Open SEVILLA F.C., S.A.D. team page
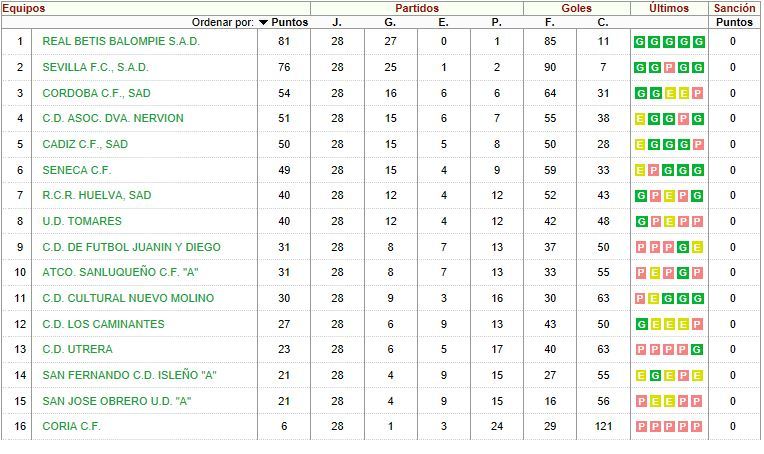Viewport: 764px width, 454px height. point(96,67)
